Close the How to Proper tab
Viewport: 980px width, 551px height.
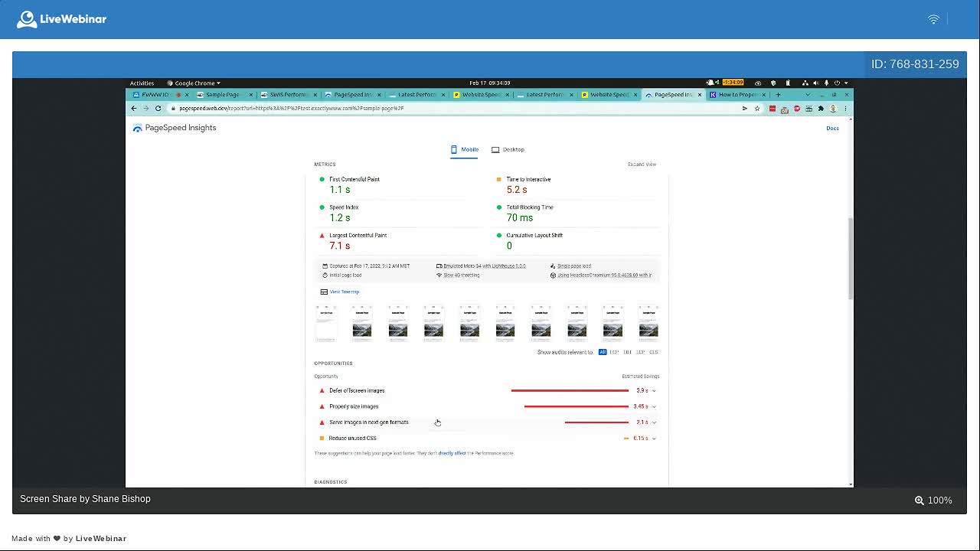point(764,95)
